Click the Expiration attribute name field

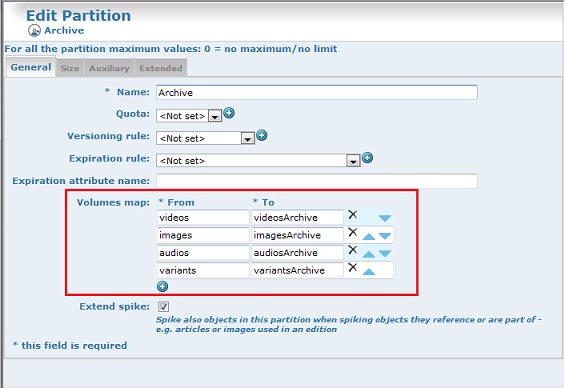click(x=317, y=181)
